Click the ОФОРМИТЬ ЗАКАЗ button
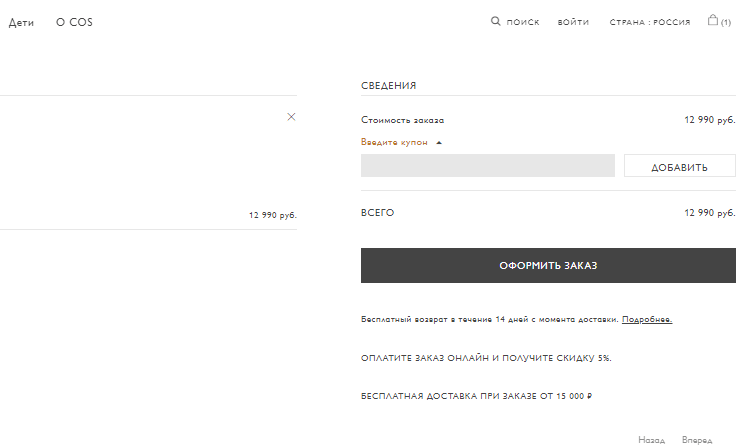Screen dimensions: 747x448 coord(548,265)
